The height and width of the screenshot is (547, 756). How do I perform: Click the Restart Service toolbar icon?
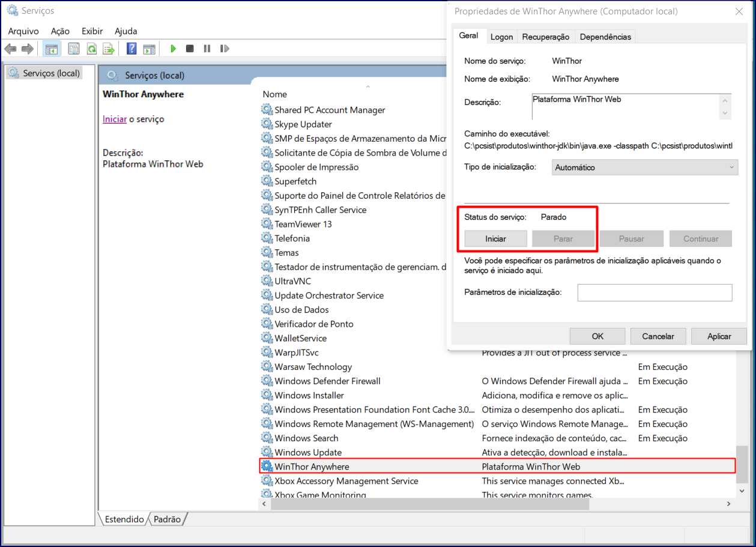[x=225, y=49]
